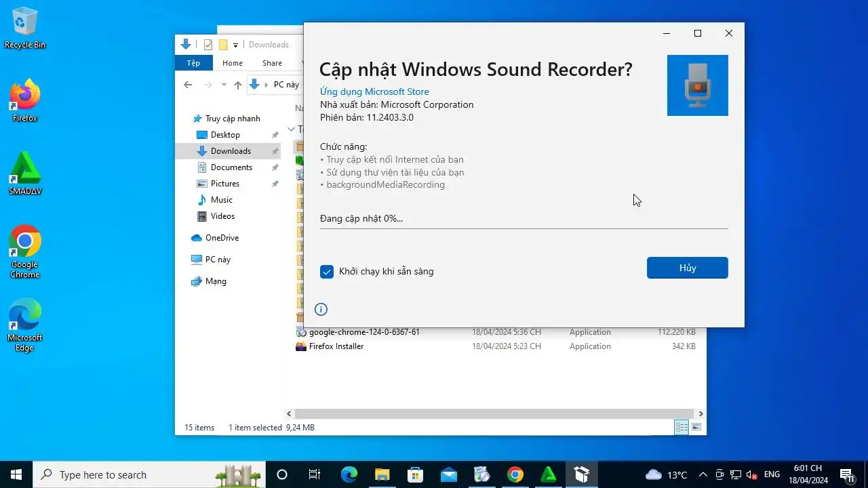Click network icon in system tray
Image resolution: width=868 pixels, height=488 pixels.
point(735,474)
